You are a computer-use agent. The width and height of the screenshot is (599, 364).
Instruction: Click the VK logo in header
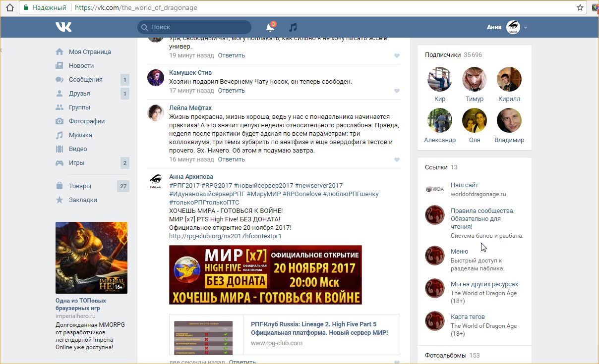click(63, 27)
